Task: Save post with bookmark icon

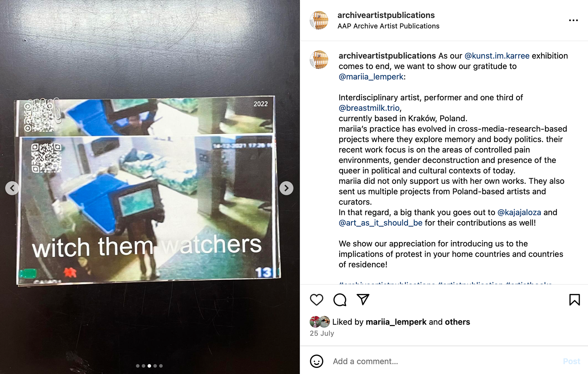Action: pyautogui.click(x=574, y=300)
